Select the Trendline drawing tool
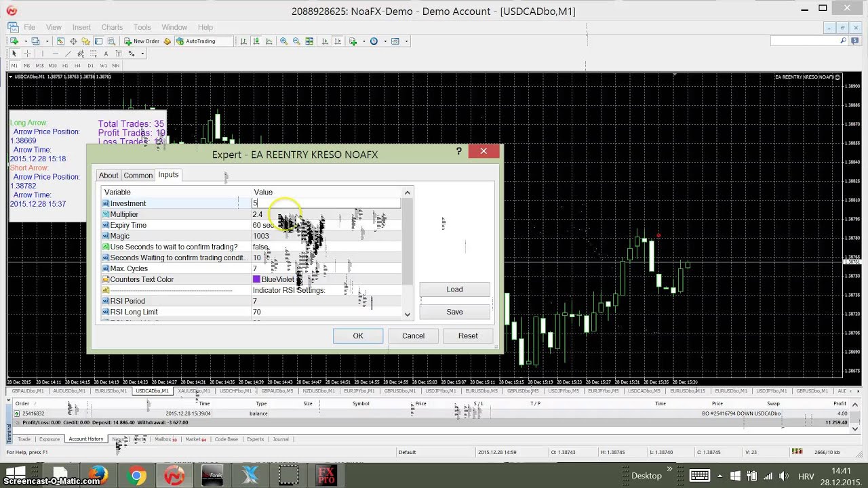 [68, 54]
